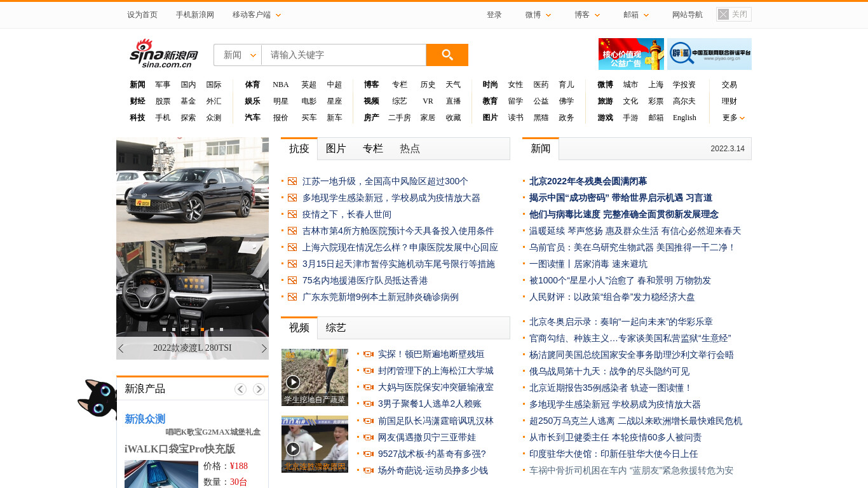The image size is (868, 488).
Task: Click the Sina logo
Action: pos(164,53)
